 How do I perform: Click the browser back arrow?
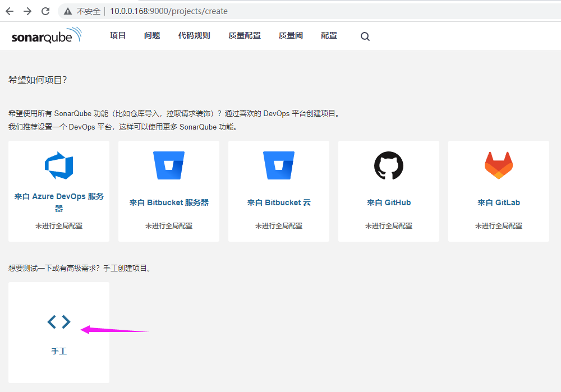[x=10, y=11]
